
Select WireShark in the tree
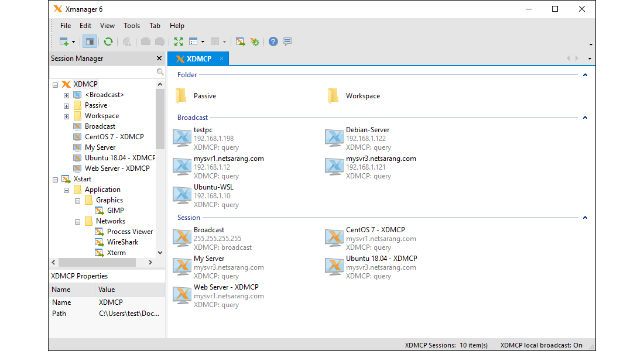pos(122,242)
